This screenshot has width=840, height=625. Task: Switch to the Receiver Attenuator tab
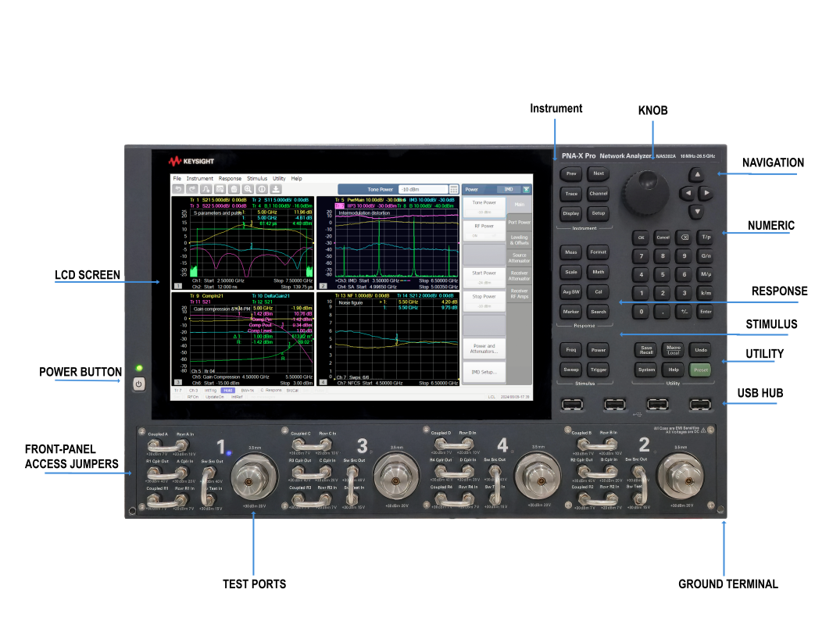(x=519, y=275)
